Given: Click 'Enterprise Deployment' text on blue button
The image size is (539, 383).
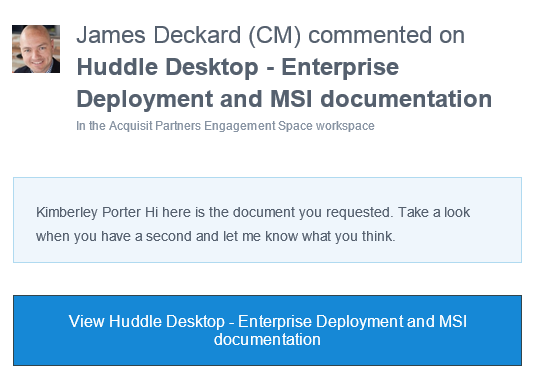Looking at the screenshot, I should tap(320, 321).
